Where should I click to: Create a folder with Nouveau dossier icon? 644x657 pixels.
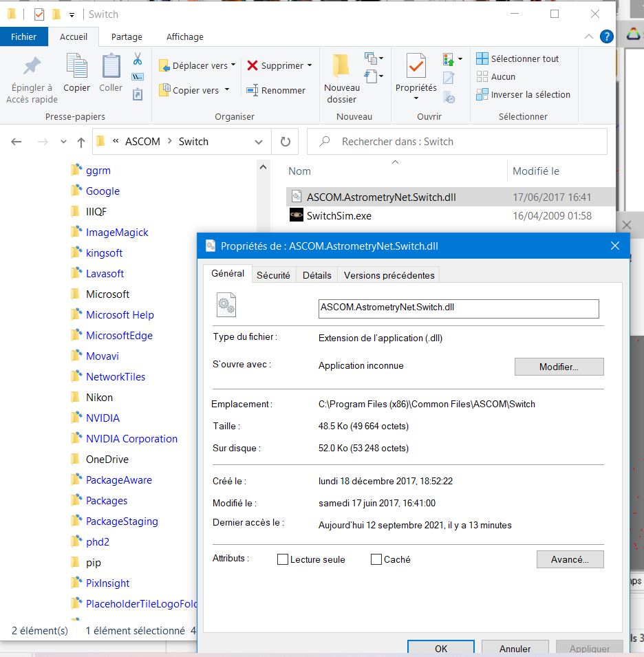click(x=341, y=66)
